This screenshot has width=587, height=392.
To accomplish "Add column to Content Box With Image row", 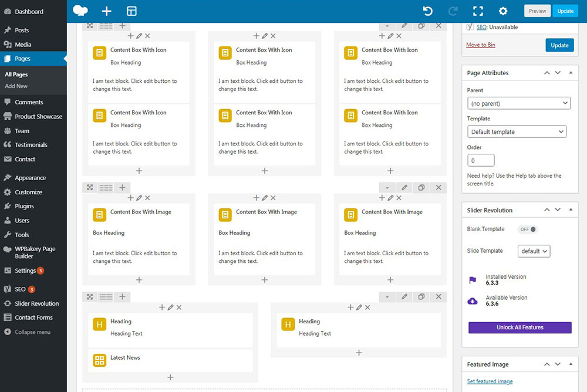I will pos(123,187).
